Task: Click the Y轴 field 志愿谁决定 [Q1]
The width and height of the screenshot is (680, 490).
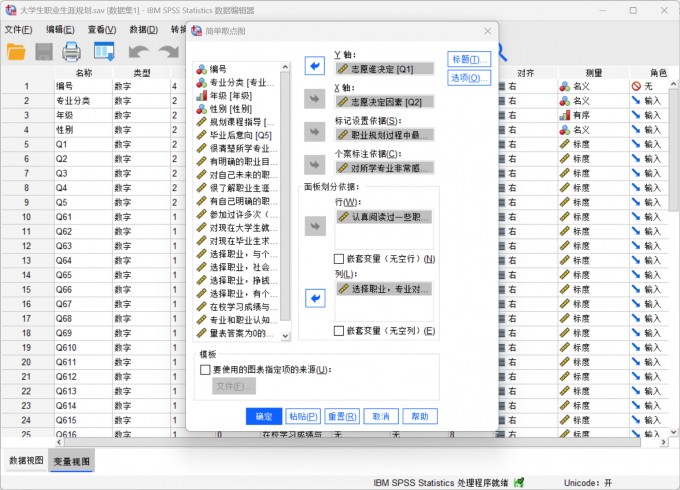Action: 385,69
